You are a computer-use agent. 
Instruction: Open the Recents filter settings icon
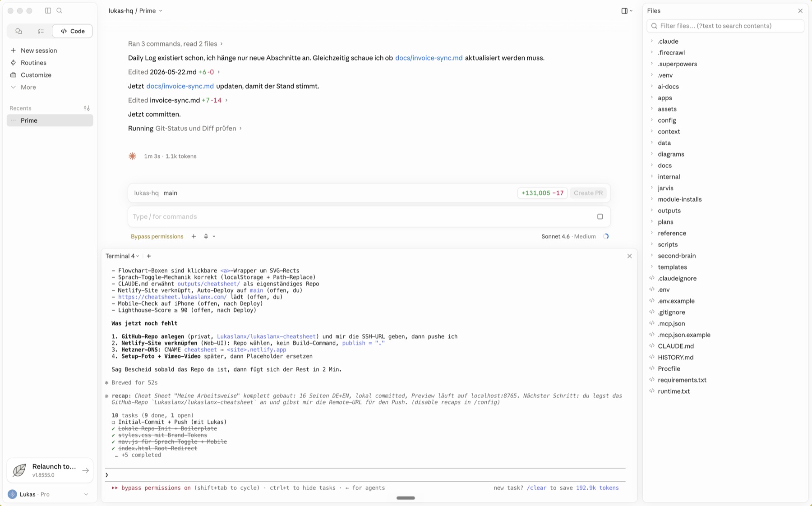(87, 108)
